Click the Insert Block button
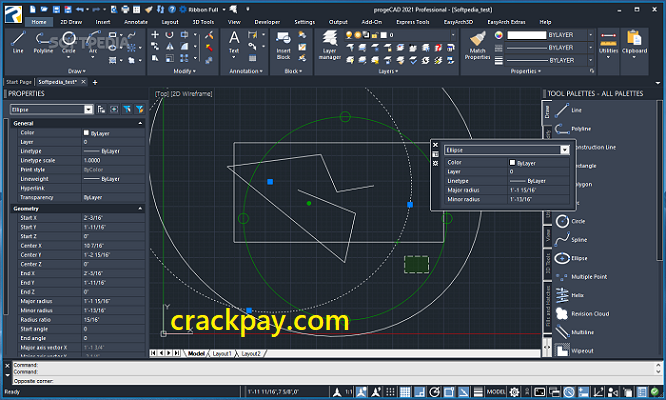Viewport: 666px width, 400px height. coord(283,45)
